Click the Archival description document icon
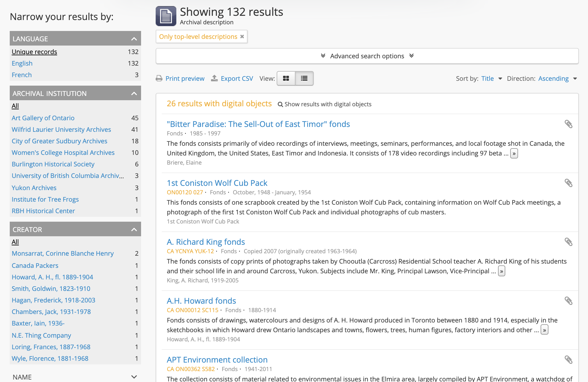 (x=166, y=16)
